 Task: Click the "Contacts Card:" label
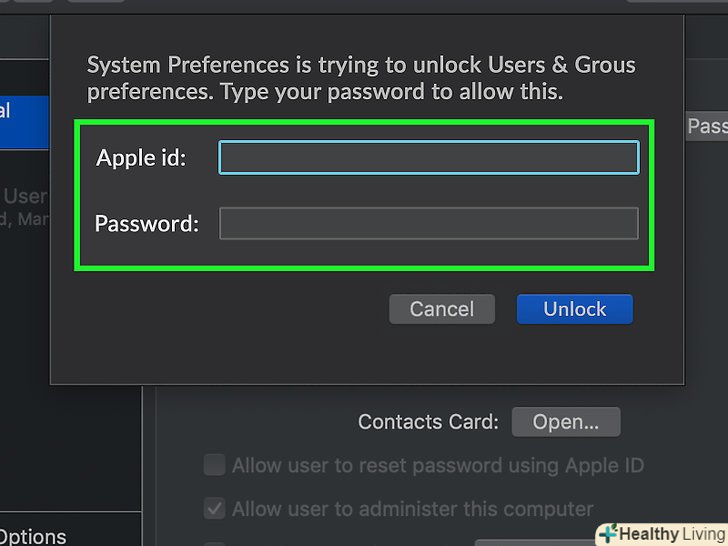[428, 422]
